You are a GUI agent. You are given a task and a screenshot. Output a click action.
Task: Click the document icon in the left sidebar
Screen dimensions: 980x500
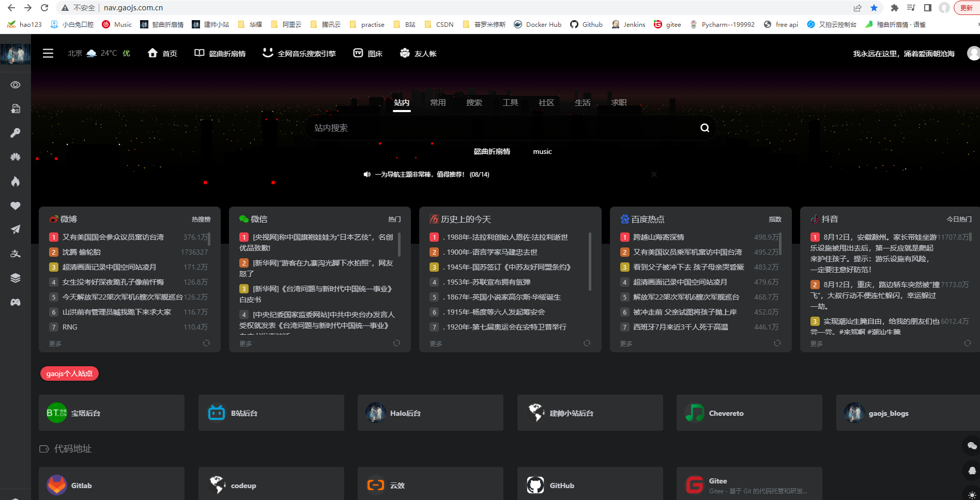(16, 108)
